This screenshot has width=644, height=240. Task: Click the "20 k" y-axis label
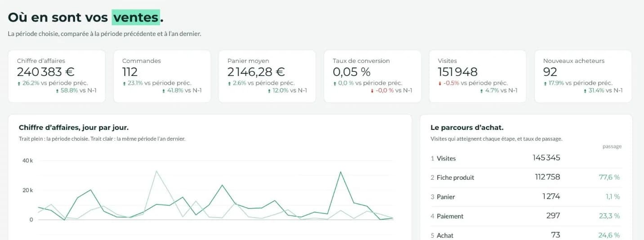click(x=28, y=190)
